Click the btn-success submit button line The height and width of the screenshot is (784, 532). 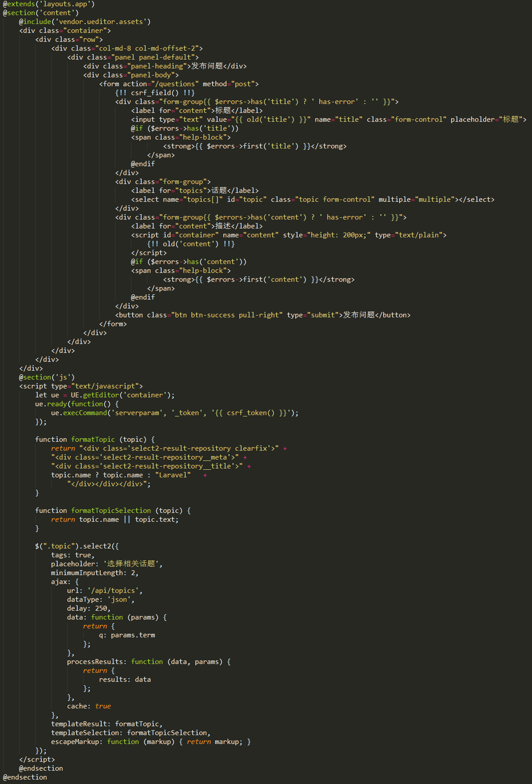coord(263,315)
